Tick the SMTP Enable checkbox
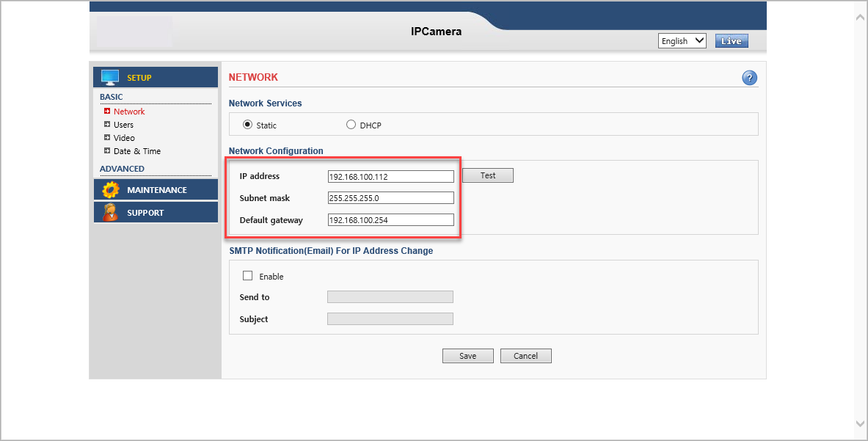This screenshot has height=441, width=868. 247,276
